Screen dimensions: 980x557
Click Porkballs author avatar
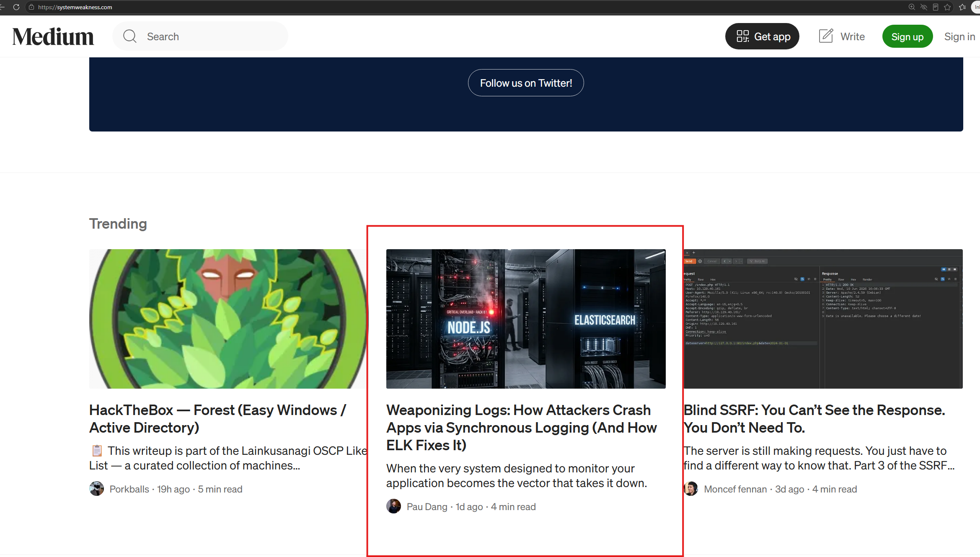point(96,489)
